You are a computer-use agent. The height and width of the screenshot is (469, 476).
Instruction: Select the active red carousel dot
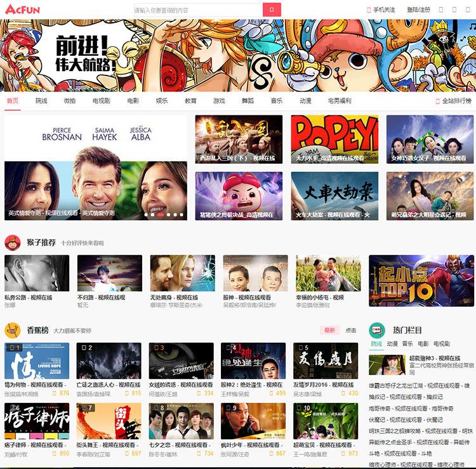coord(161,215)
